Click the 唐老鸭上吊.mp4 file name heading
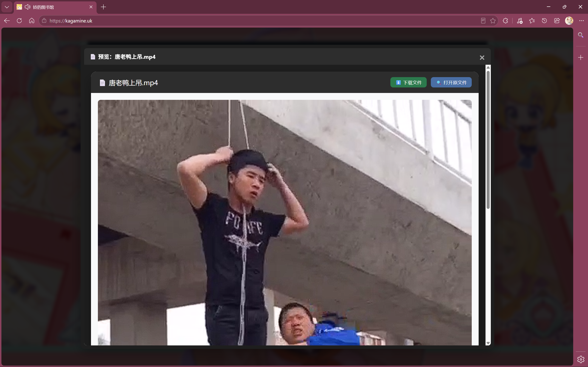This screenshot has height=367, width=588. click(x=133, y=83)
